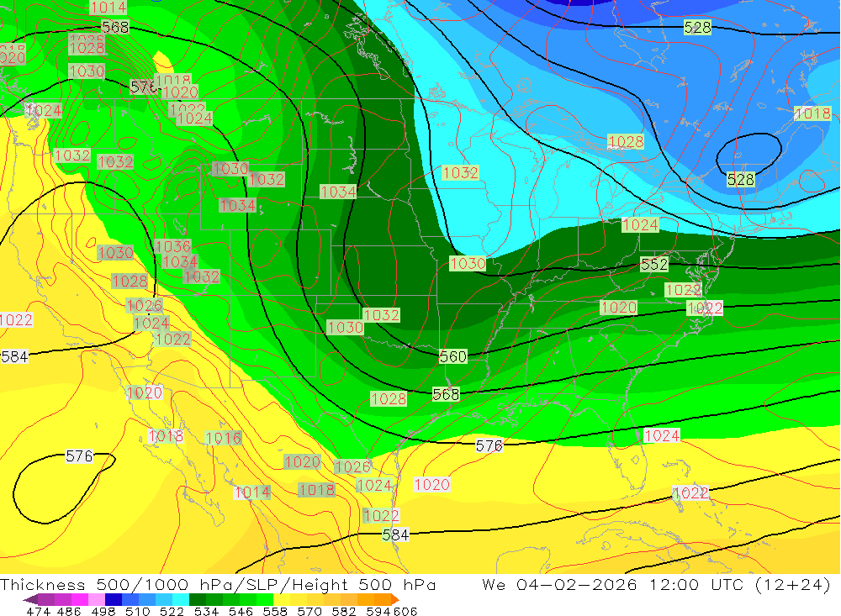841x616 pixels.
Task: Click the legend value 546
Action: coord(241,611)
